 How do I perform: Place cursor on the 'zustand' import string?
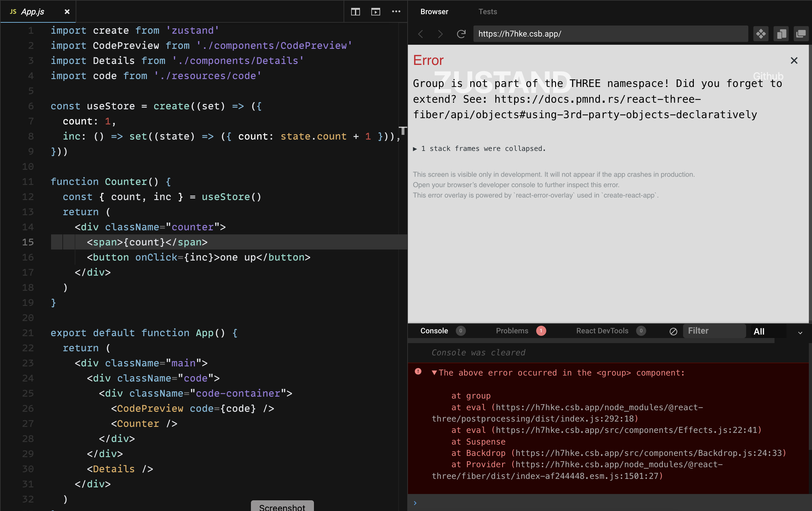(193, 30)
